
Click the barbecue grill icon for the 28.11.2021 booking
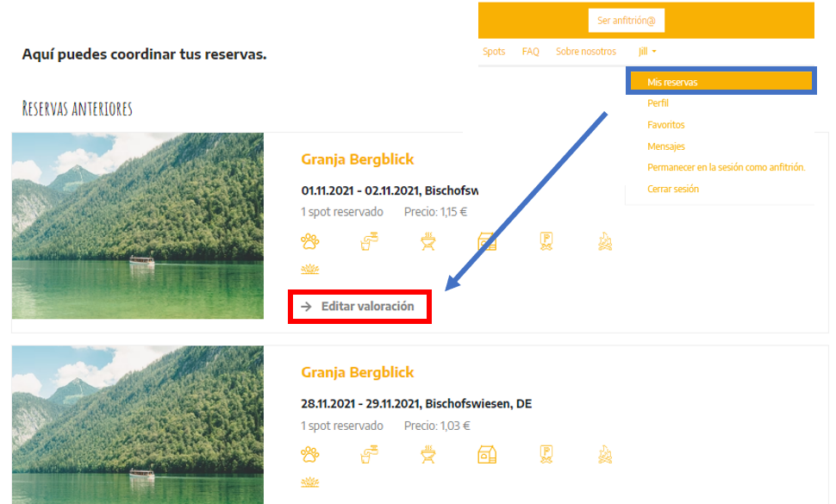click(x=428, y=454)
